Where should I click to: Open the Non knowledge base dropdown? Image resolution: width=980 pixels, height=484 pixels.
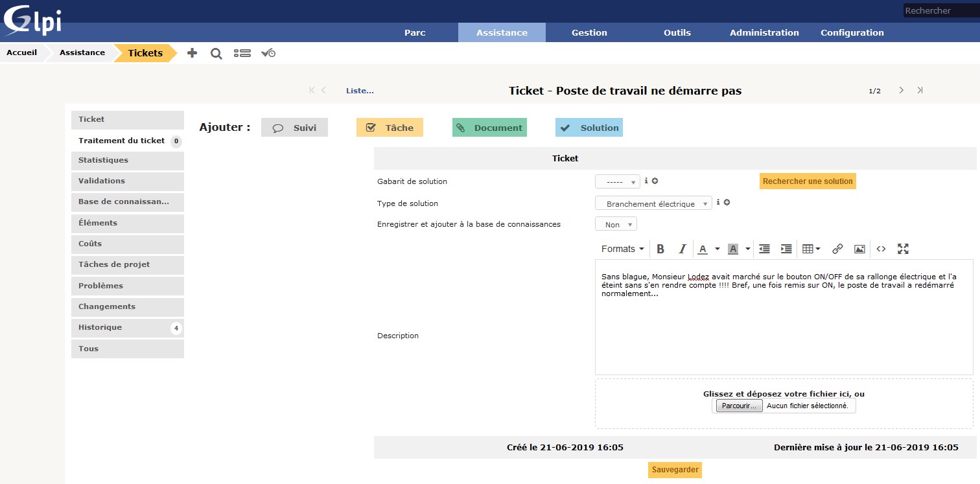[x=616, y=224]
